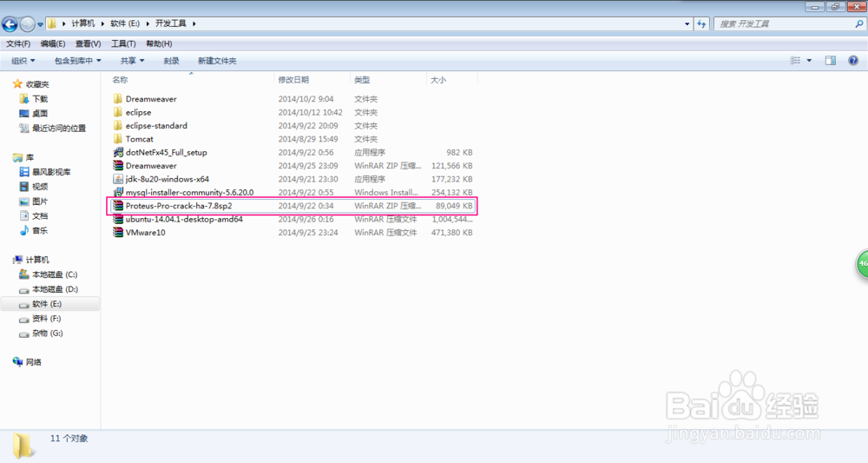Go back with the back arrow button
This screenshot has width=868, height=463.
pyautogui.click(x=10, y=23)
